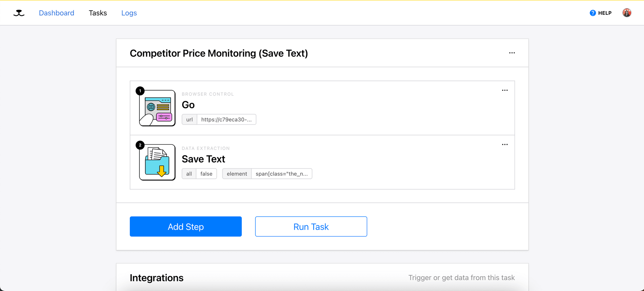
Task: Click the Data Extraction folder icon on Save Text
Action: tap(157, 162)
